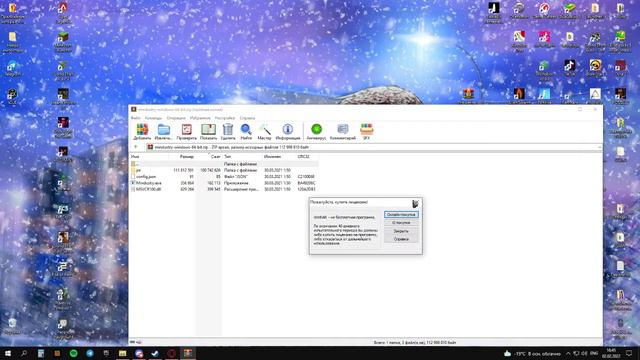Click the О покупке button
Screen dimensions: 640x360
(x=401, y=223)
